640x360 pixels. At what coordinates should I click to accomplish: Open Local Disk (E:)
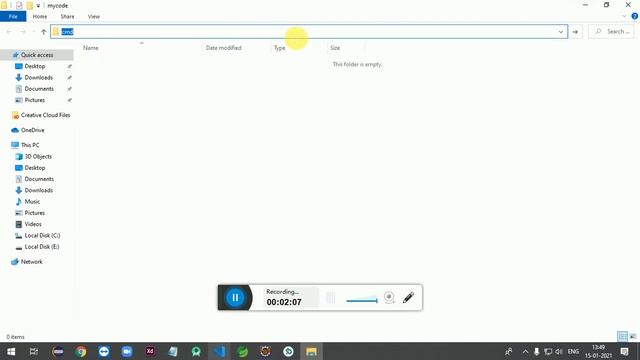[42, 247]
